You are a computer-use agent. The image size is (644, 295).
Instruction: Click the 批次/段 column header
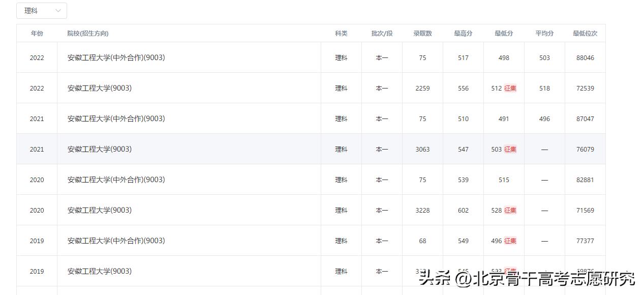tap(382, 34)
